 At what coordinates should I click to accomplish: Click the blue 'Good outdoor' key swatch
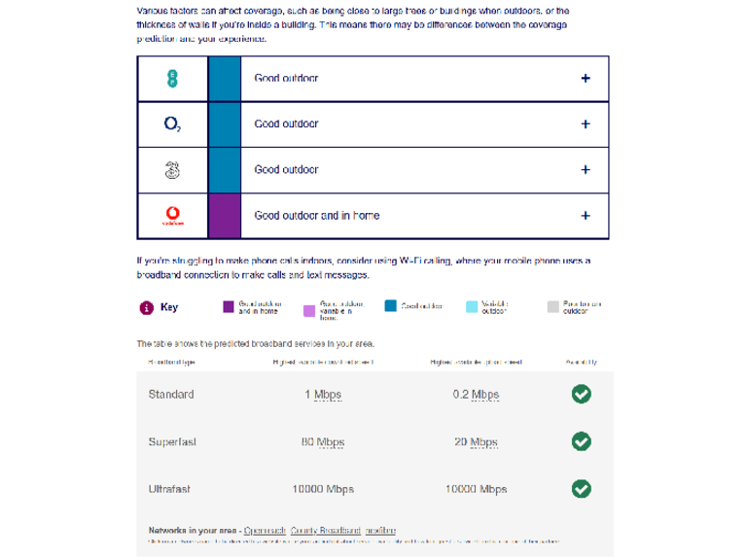click(x=390, y=306)
